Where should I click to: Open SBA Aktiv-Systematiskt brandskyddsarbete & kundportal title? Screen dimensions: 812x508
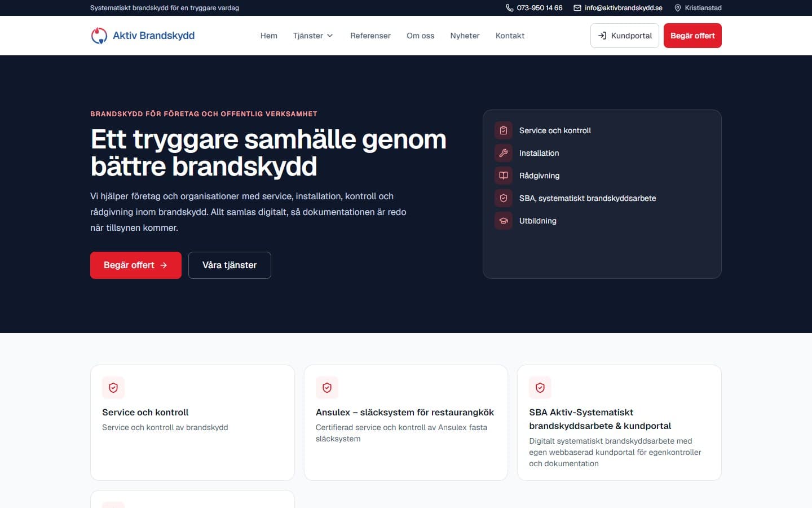(600, 419)
